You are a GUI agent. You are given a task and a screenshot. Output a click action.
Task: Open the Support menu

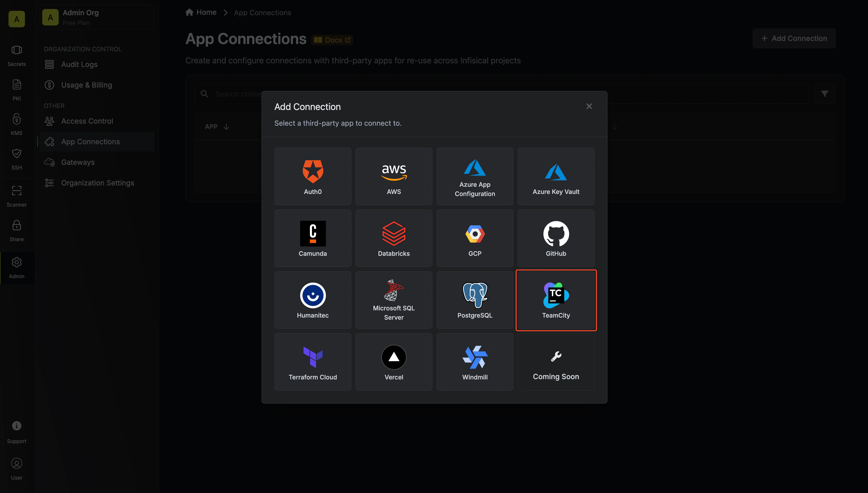tap(16, 432)
